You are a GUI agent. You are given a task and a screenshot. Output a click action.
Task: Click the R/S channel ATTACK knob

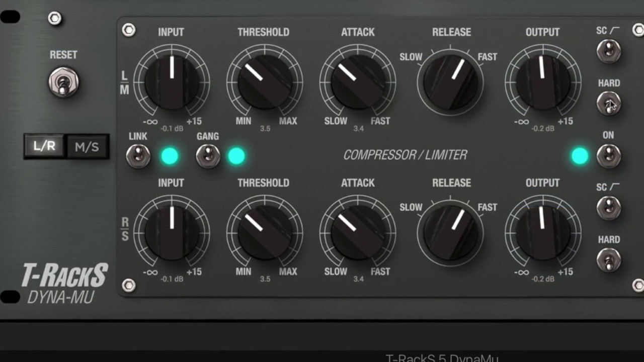358,232
